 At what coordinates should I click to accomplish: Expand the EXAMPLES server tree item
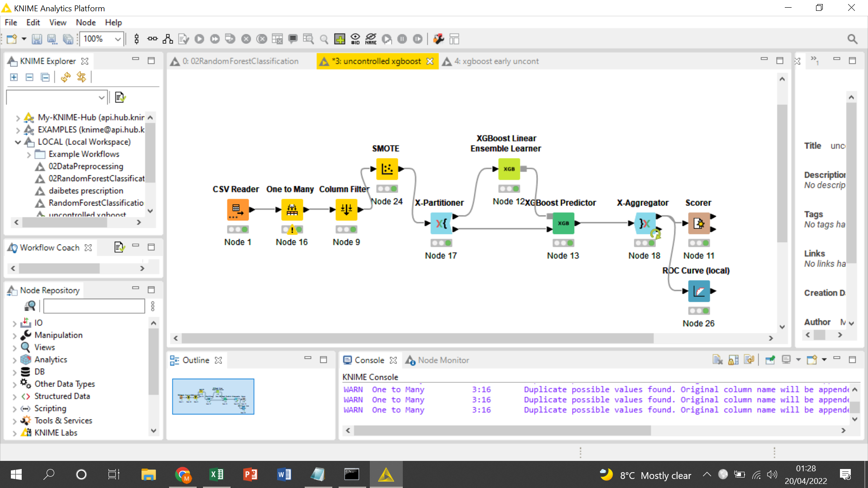coord(18,130)
